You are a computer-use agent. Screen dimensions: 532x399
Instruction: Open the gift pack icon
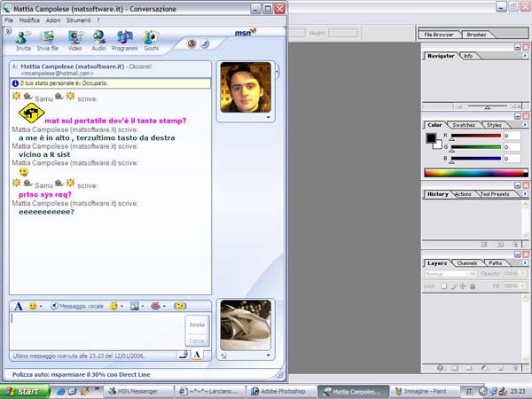point(155,306)
